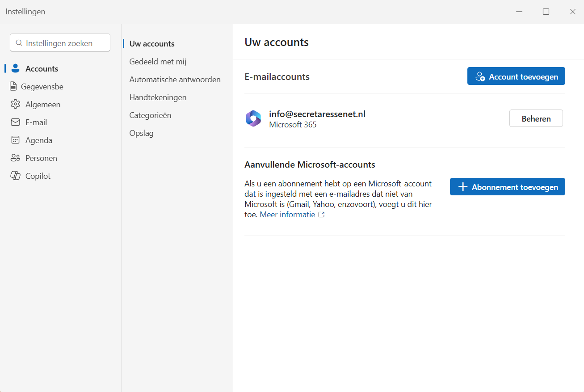Click external-link icon beside Meer informatie
This screenshot has height=392, width=584.
[321, 215]
